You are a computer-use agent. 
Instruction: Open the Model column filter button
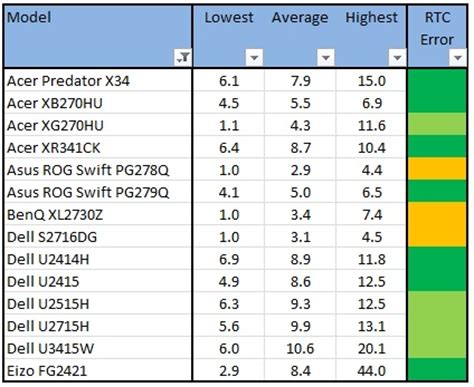pyautogui.click(x=183, y=57)
